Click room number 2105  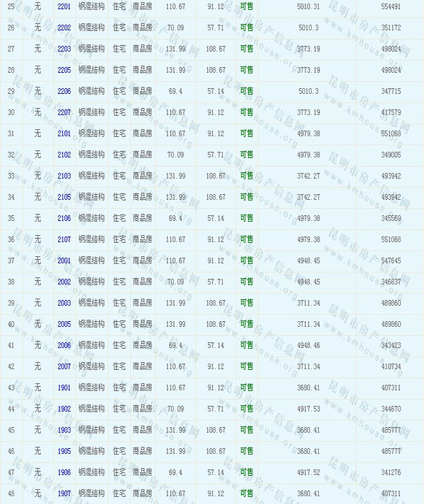tap(64, 197)
